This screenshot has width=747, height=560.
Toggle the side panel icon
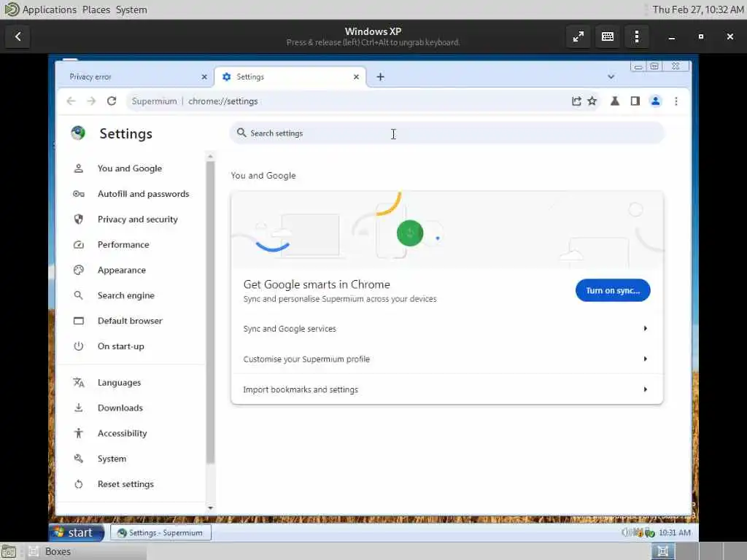tap(635, 101)
